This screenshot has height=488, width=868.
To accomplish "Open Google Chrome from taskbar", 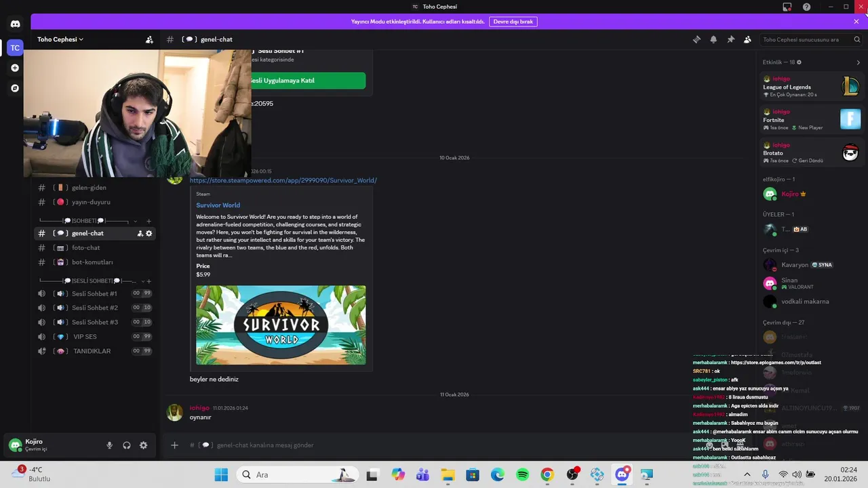I will [547, 475].
